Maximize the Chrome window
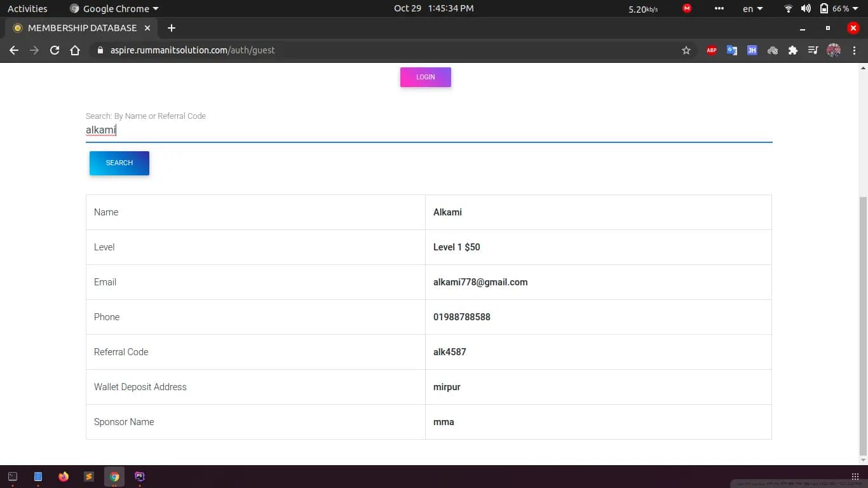The width and height of the screenshot is (868, 488). click(828, 28)
